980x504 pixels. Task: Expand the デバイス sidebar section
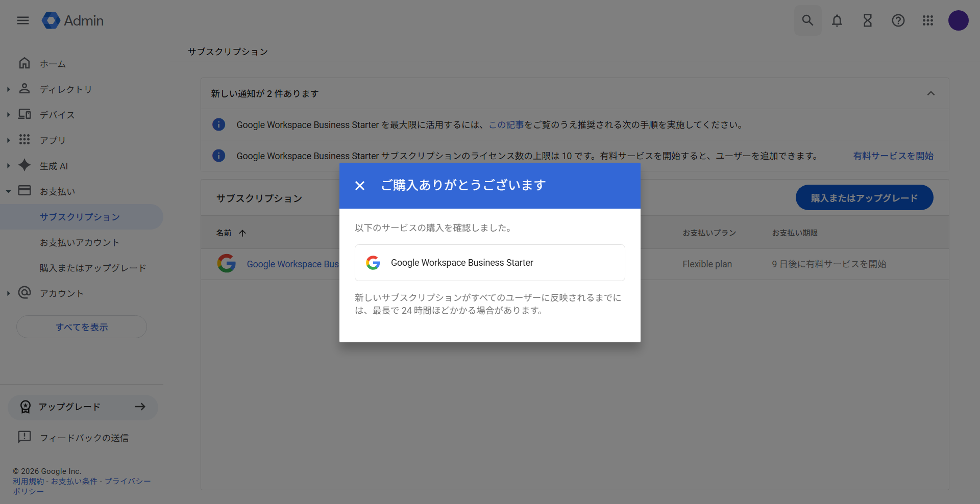click(x=8, y=115)
